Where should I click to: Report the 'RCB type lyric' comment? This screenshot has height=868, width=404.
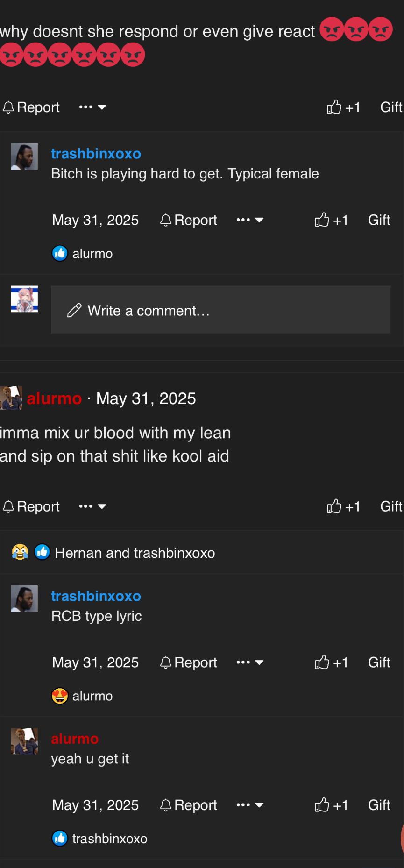pyautogui.click(x=189, y=662)
